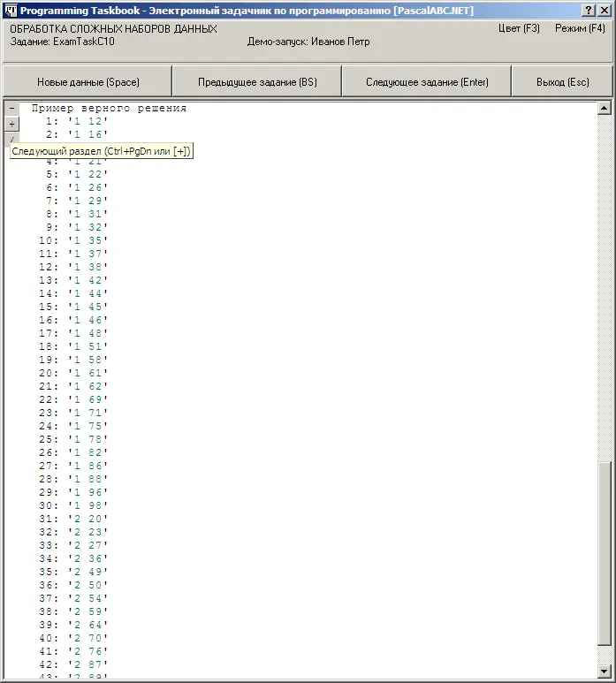Select result line 30: '1 98'
This screenshot has width=616, height=683.
click(72, 505)
